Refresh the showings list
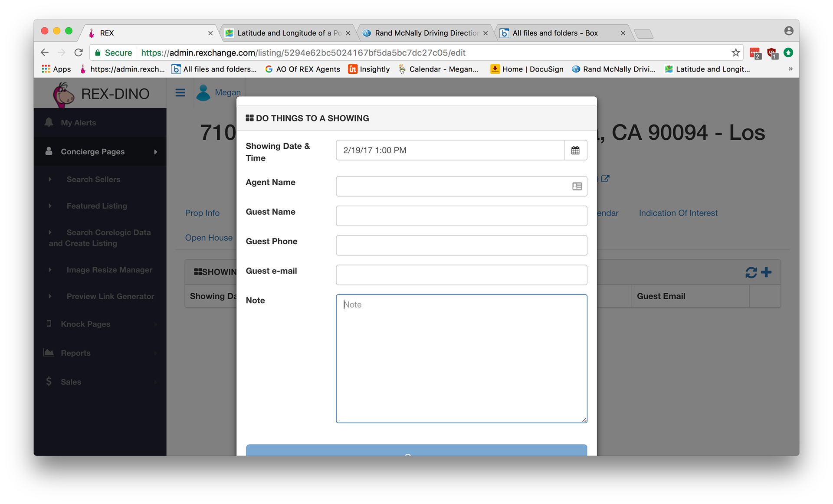The height and width of the screenshot is (504, 833). tap(751, 272)
